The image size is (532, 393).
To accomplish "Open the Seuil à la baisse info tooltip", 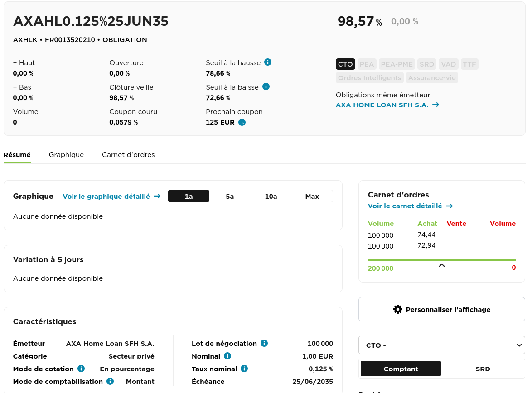I will click(266, 87).
